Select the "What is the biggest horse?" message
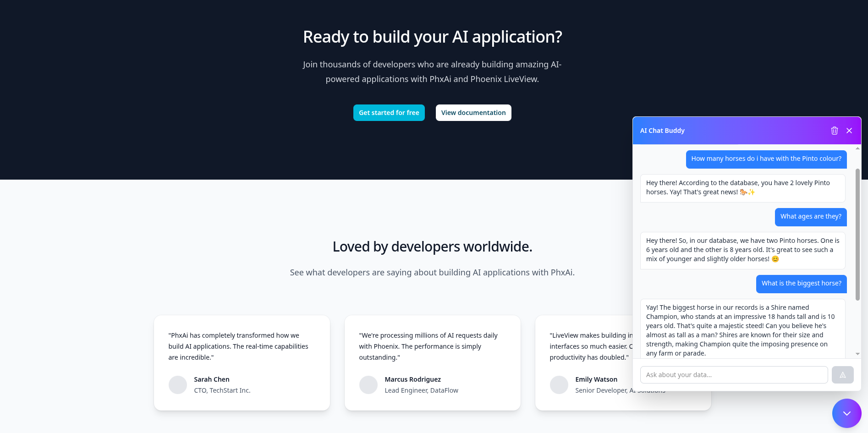Image resolution: width=868 pixels, height=433 pixels. [802, 284]
